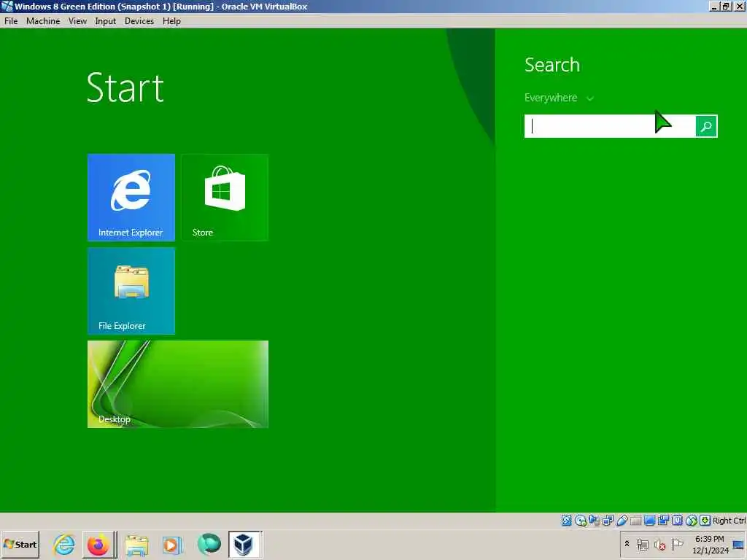This screenshot has width=747, height=560.
Task: Click the VirtualBox window title bar icon
Action: coord(7,7)
